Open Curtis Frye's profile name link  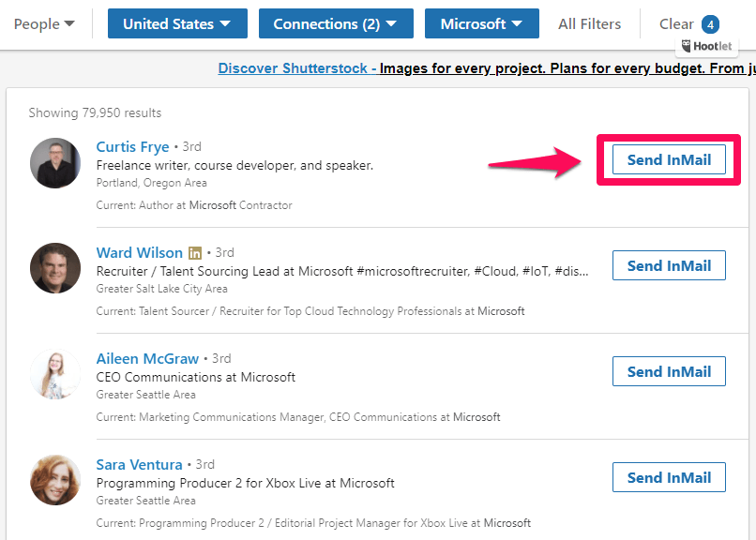coord(132,146)
